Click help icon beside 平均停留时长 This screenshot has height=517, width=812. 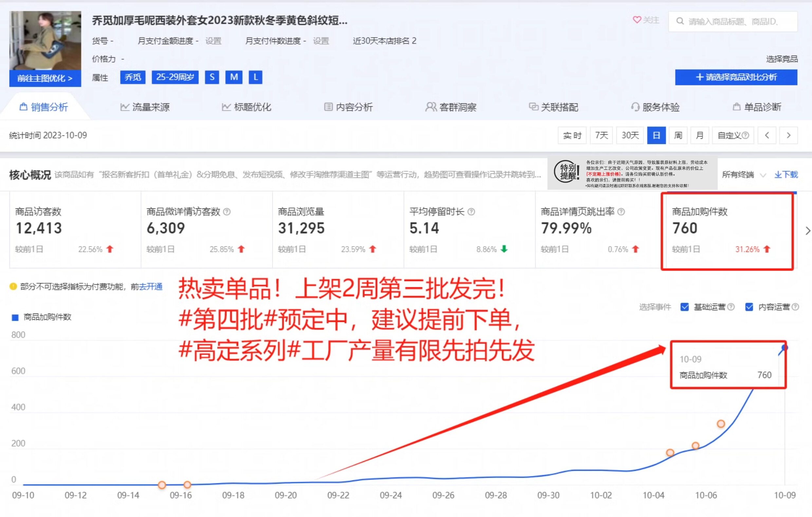[x=471, y=212]
